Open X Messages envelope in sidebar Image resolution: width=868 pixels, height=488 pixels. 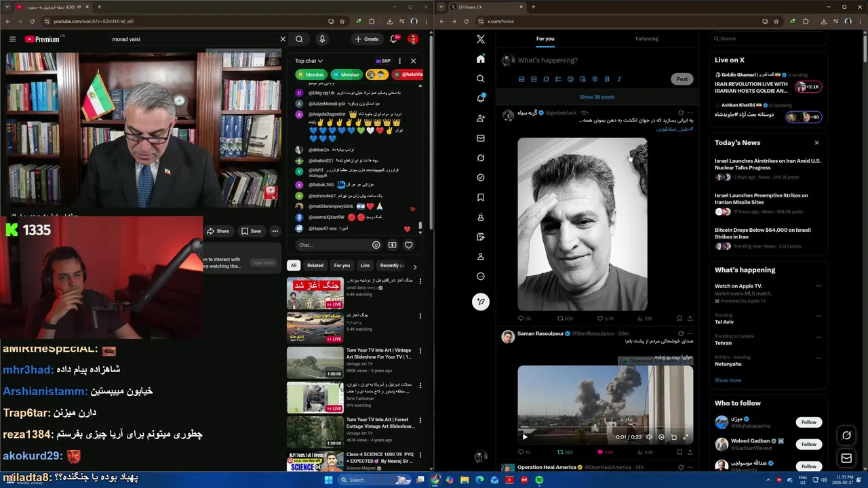[x=481, y=138]
